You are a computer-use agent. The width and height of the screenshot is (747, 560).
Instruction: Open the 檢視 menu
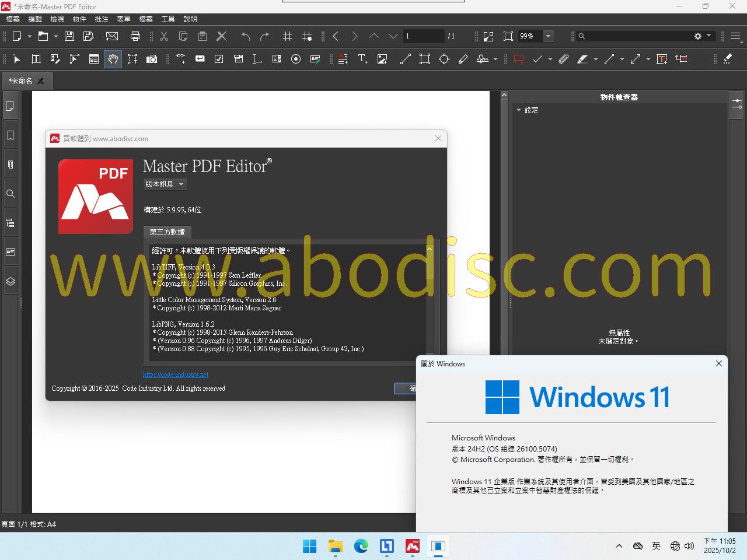click(57, 19)
